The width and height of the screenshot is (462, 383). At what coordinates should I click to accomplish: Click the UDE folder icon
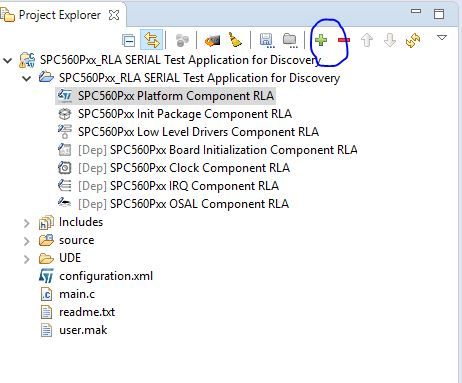point(46,259)
